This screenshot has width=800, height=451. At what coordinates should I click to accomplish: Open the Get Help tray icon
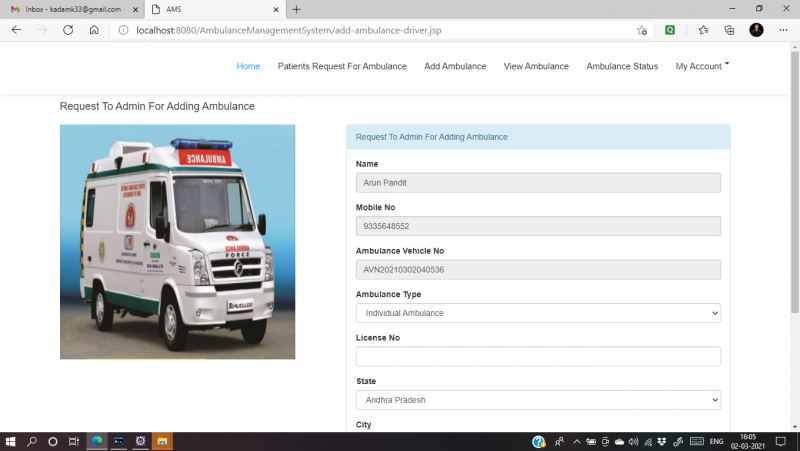point(538,441)
